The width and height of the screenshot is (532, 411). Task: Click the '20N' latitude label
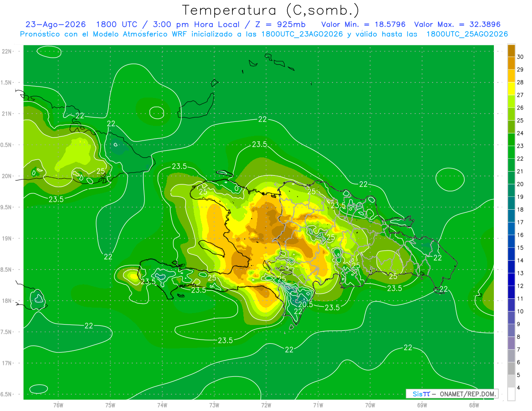click(x=8, y=176)
